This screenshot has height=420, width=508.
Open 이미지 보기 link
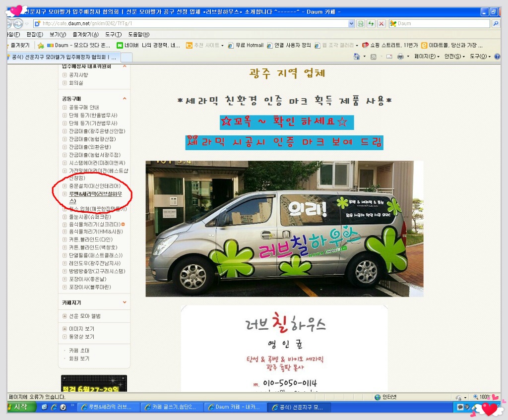(x=82, y=329)
